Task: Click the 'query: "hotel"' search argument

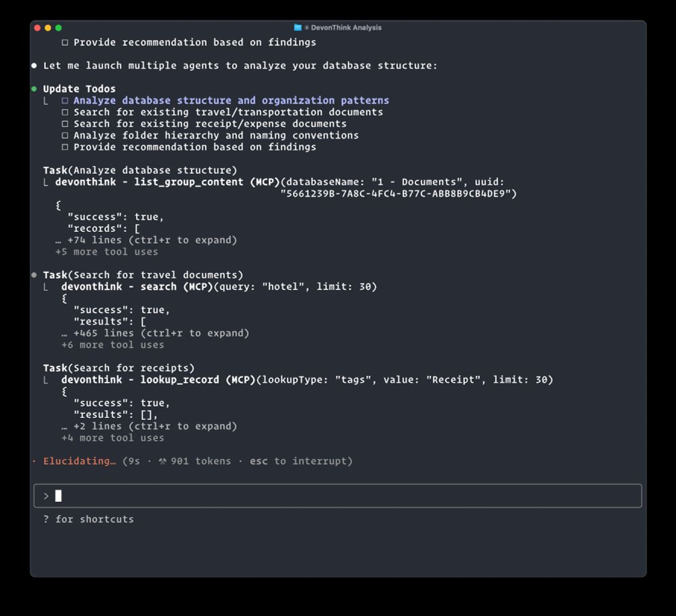Action: point(262,287)
